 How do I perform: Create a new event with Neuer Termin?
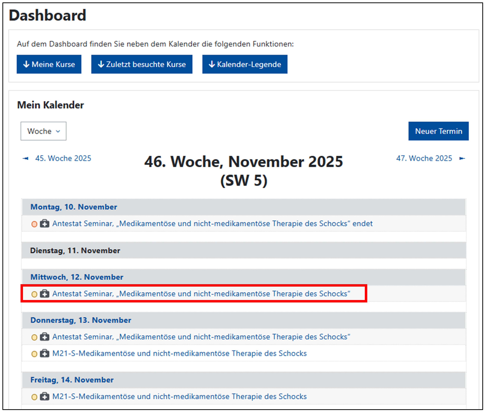pos(438,131)
